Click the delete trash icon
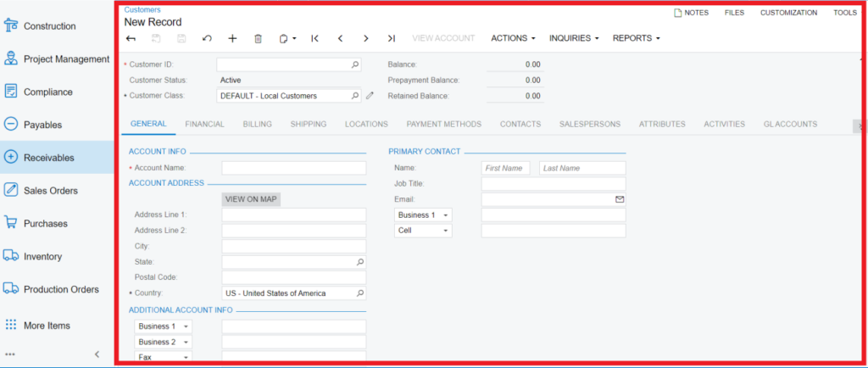Viewport: 868px width, 368px height. click(x=258, y=38)
